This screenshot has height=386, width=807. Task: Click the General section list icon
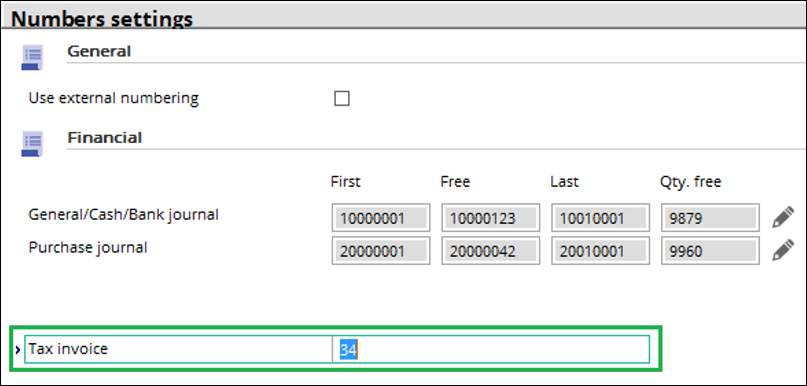pyautogui.click(x=32, y=57)
